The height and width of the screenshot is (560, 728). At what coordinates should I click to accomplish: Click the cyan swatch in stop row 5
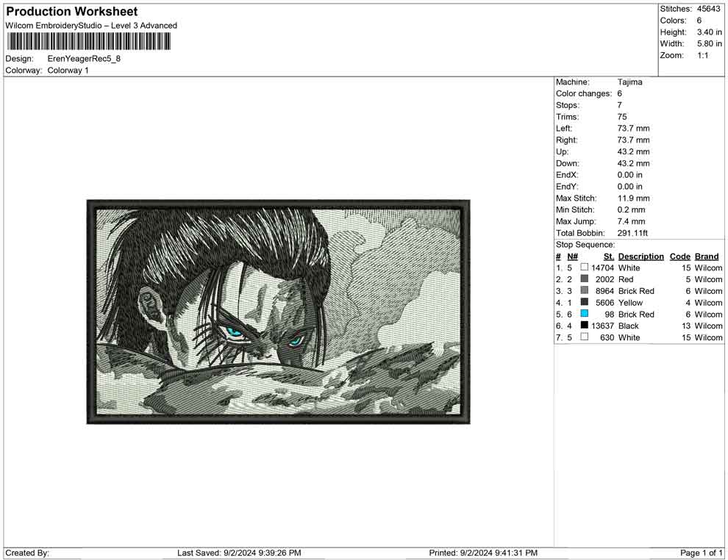585,313
